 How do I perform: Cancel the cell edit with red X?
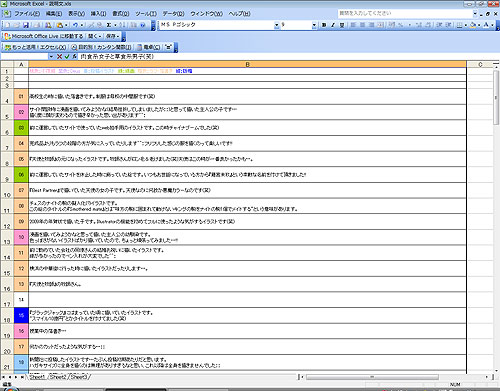(59, 57)
